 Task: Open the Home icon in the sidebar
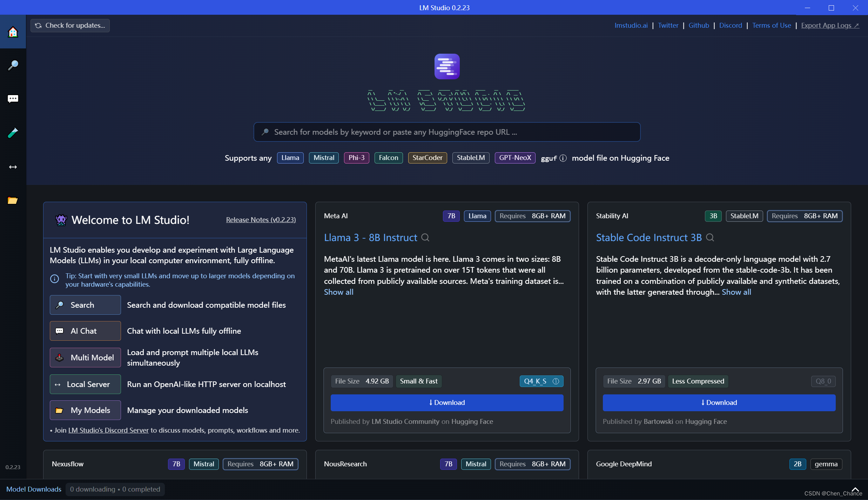pos(13,32)
